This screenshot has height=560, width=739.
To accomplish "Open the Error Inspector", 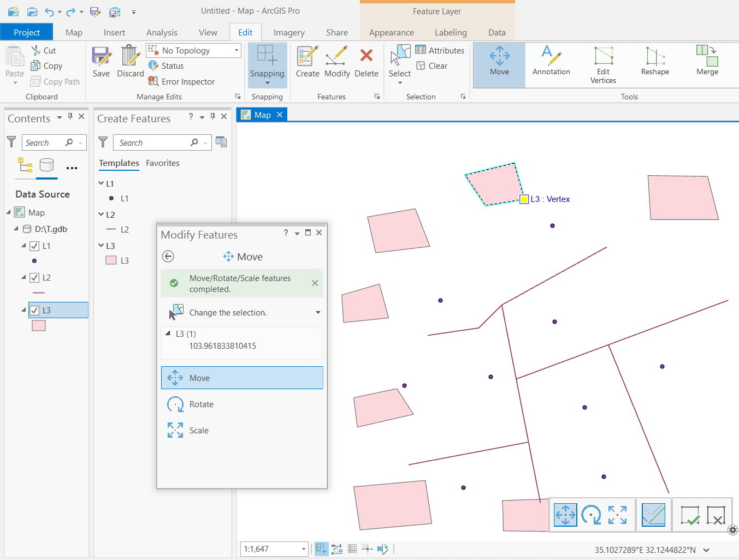I will 187,81.
